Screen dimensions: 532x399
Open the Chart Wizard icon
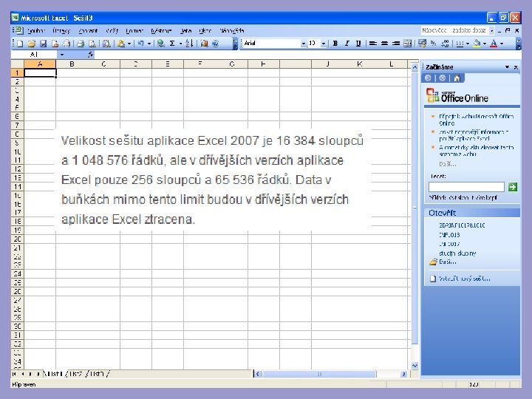tap(204, 44)
